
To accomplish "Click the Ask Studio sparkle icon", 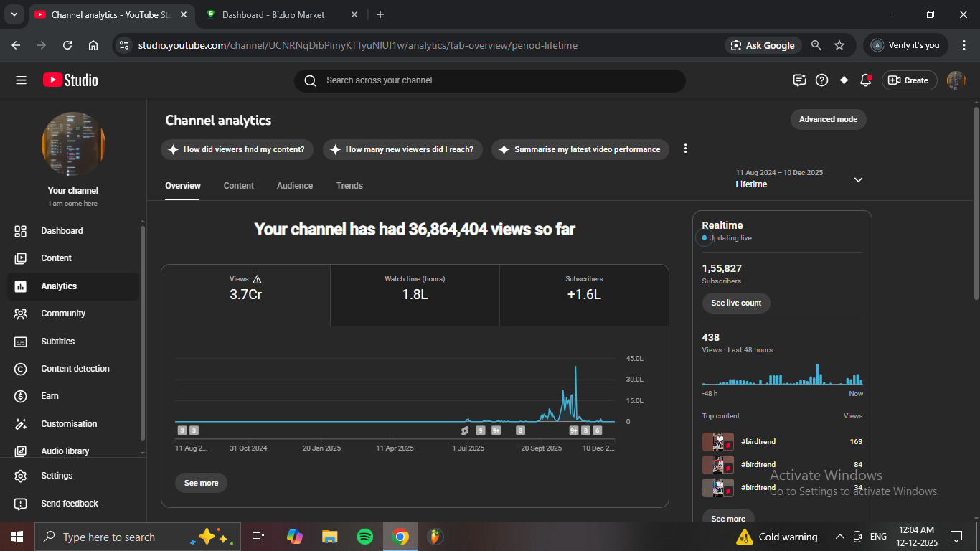I will pos(844,80).
